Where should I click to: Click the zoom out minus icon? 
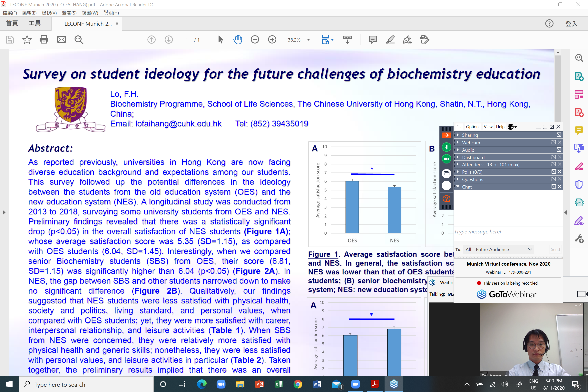click(255, 40)
